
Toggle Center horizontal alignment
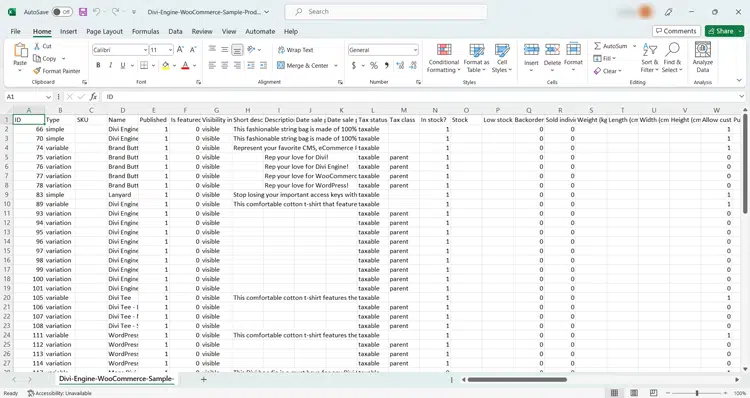(224, 66)
